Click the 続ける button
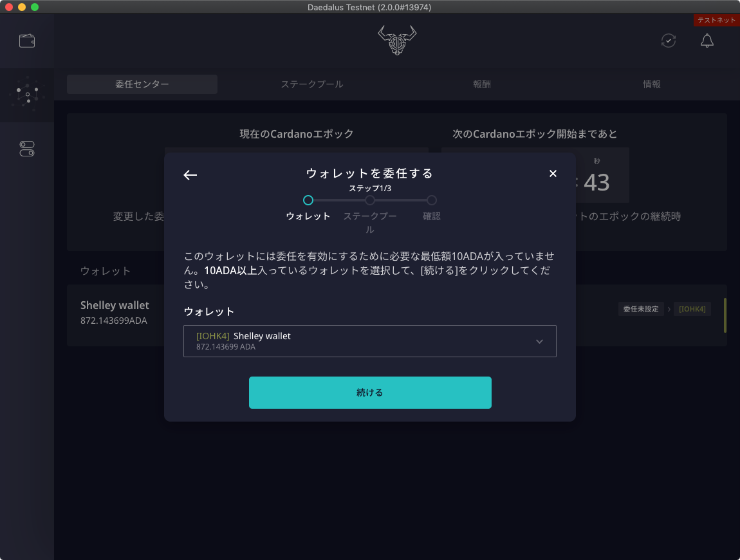This screenshot has width=740, height=560. pos(370,392)
